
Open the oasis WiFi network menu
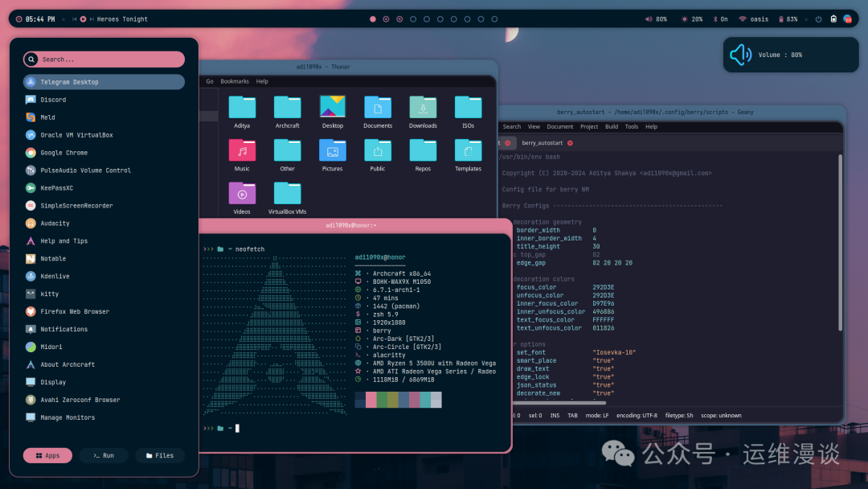(754, 18)
